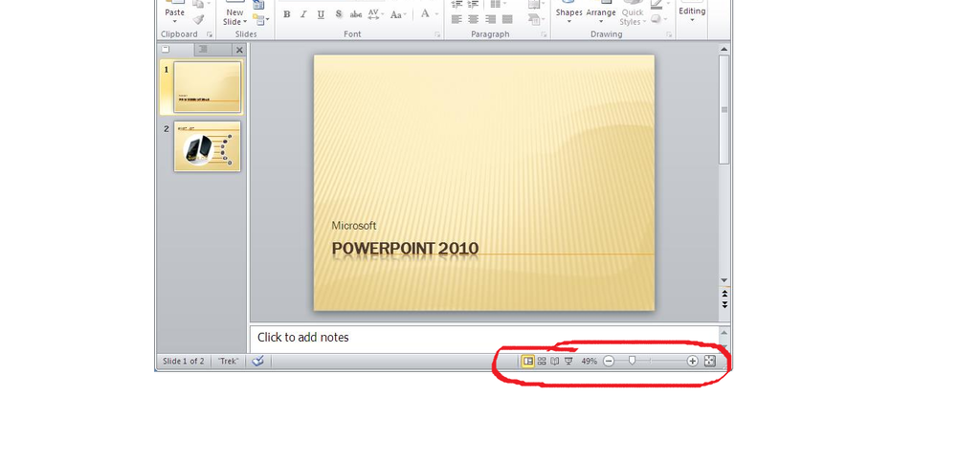Viewport: 980px width, 463px height.
Task: Jump to previous slide double-arrow button
Action: coord(724,294)
